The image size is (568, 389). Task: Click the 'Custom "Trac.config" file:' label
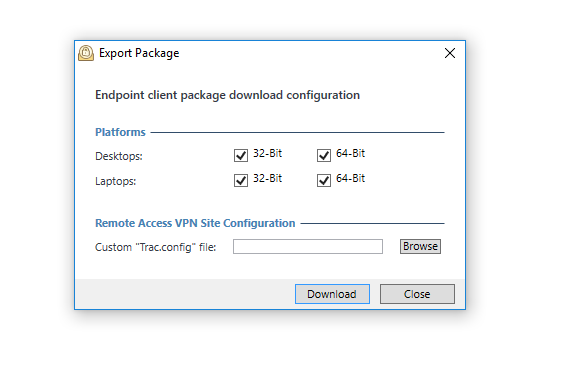(155, 247)
